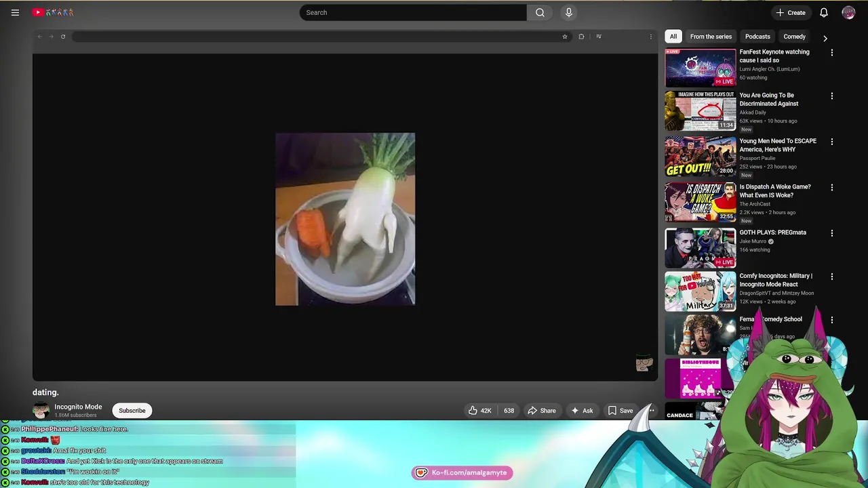The height and width of the screenshot is (488, 868).
Task: Click the YouTube logo to go home
Action: pos(53,12)
